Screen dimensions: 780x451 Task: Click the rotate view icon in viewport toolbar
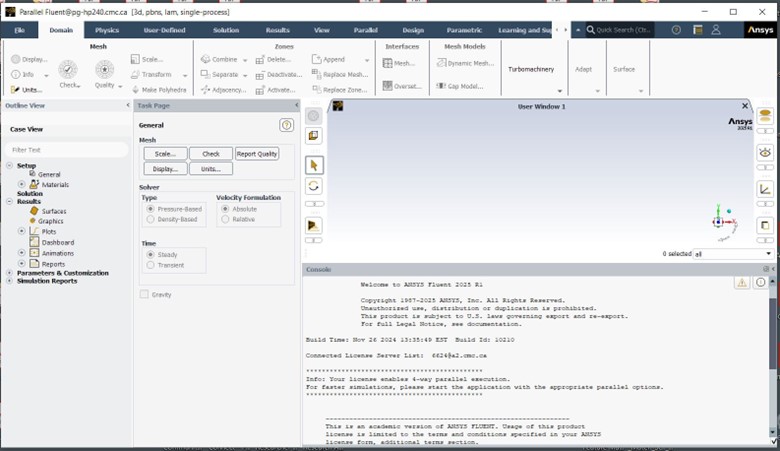click(x=313, y=186)
